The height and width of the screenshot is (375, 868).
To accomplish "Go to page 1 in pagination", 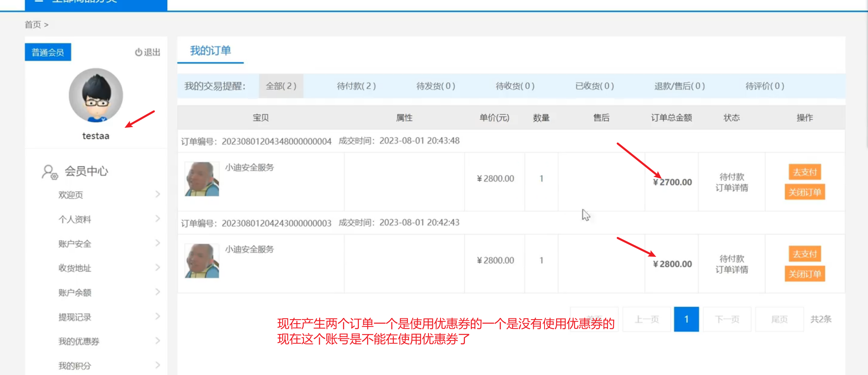I will tap(686, 319).
